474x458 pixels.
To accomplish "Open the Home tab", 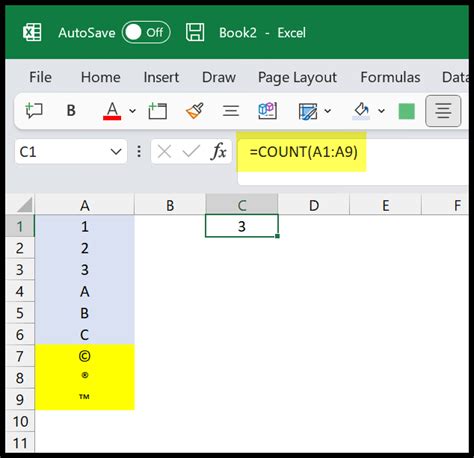I will pyautogui.click(x=101, y=77).
